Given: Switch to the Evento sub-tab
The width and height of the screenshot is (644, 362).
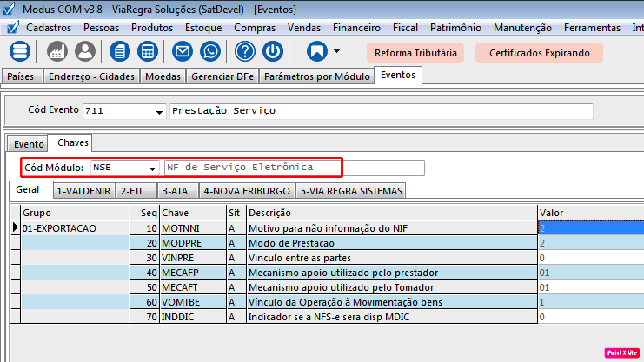Looking at the screenshot, I should 29,144.
